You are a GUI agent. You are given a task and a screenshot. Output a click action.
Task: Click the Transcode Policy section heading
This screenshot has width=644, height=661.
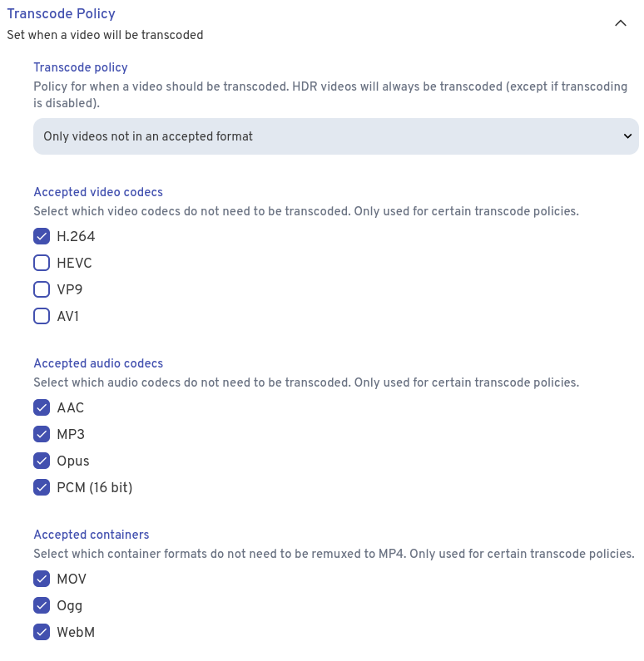(x=61, y=13)
